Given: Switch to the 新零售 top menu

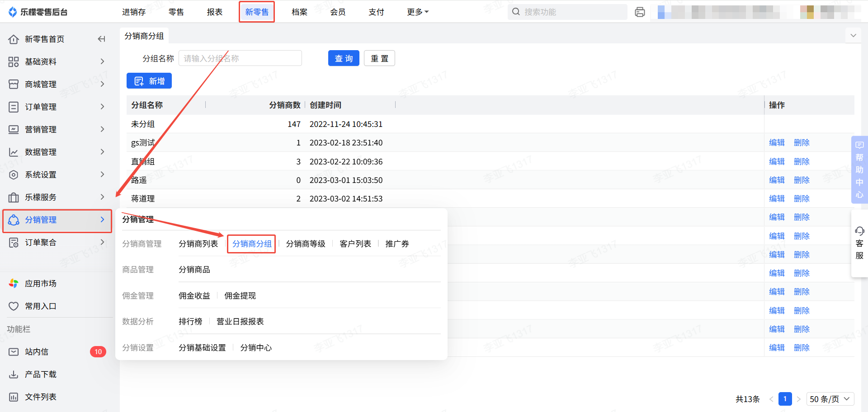Looking at the screenshot, I should [257, 12].
